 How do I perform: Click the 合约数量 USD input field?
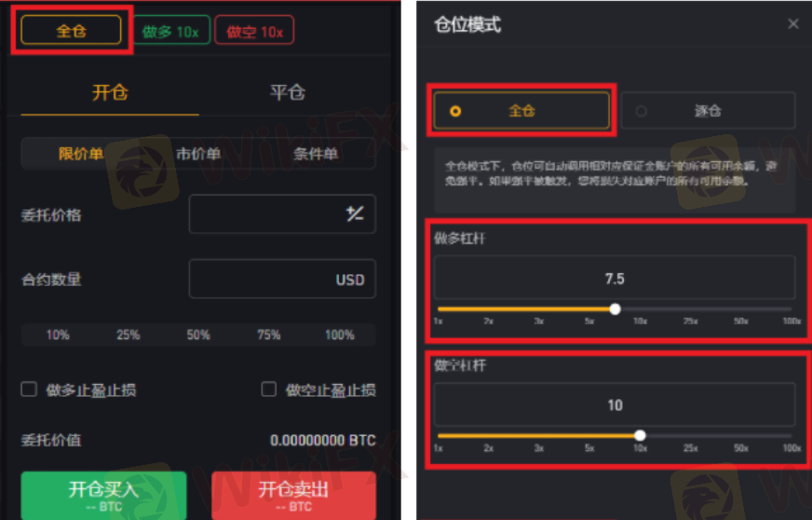(282, 279)
